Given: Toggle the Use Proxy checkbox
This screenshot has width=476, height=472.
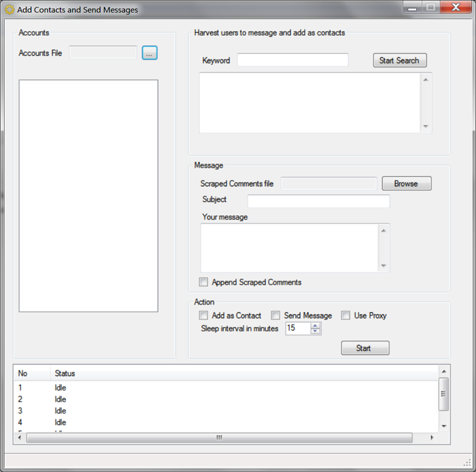Looking at the screenshot, I should (345, 316).
